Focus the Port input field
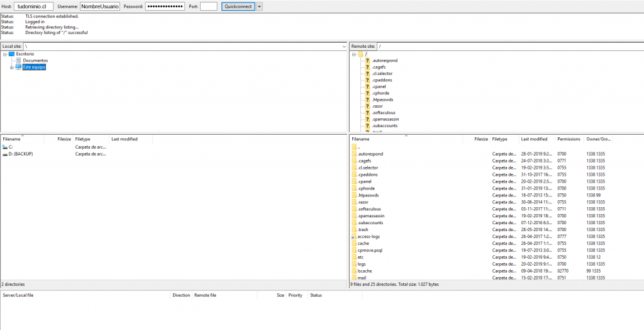 (x=209, y=6)
